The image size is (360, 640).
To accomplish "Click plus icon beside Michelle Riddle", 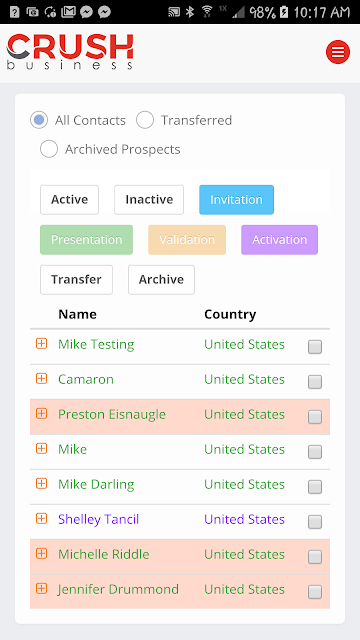I will 41,553.
